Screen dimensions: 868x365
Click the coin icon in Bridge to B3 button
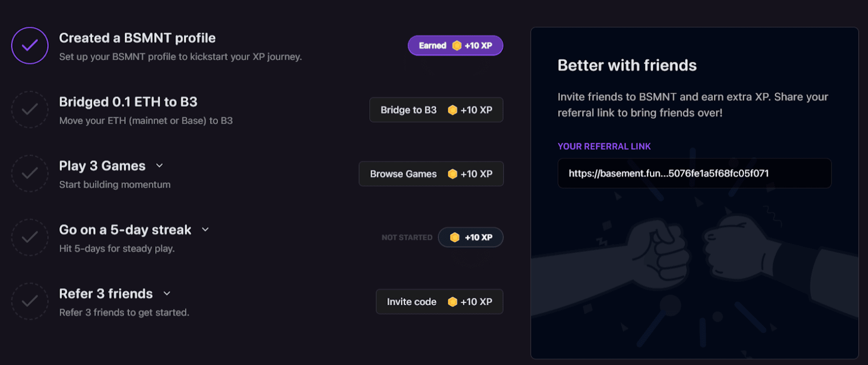[x=452, y=110]
